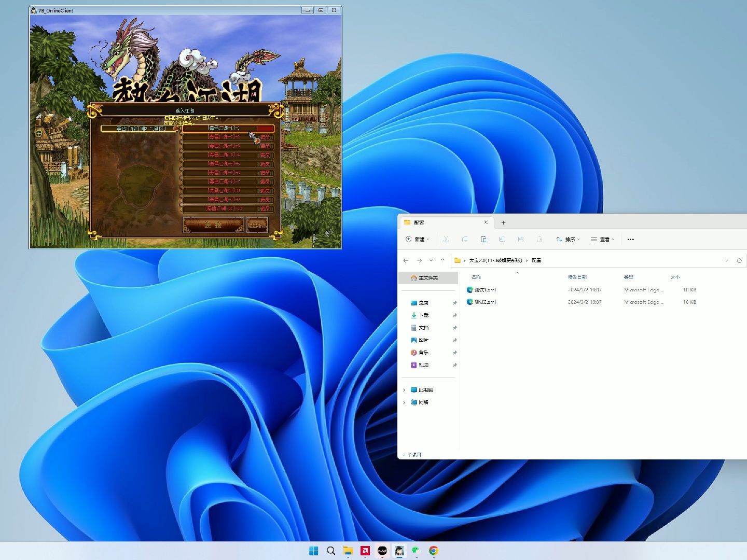Open File Explorer from the taskbar
Image resolution: width=747 pixels, height=560 pixels.
tap(348, 551)
